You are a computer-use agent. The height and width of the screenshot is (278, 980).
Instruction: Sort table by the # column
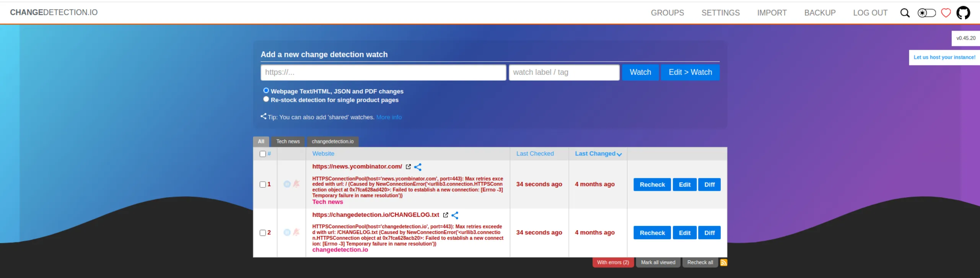point(269,153)
